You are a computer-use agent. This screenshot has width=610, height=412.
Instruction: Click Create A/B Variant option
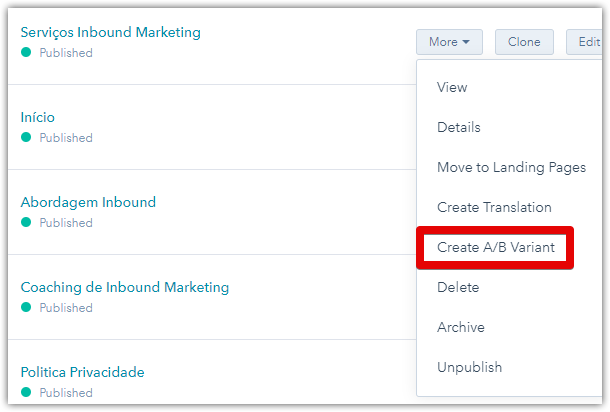(494, 247)
